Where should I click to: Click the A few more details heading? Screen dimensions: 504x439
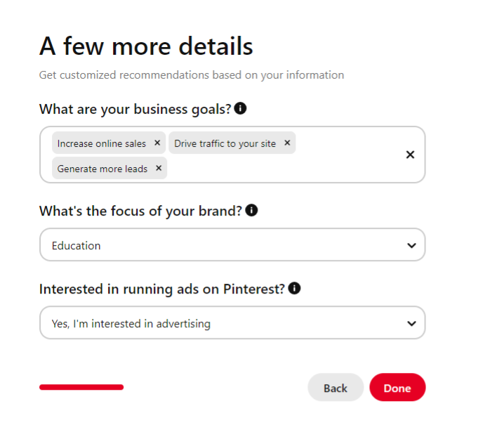coord(146,46)
